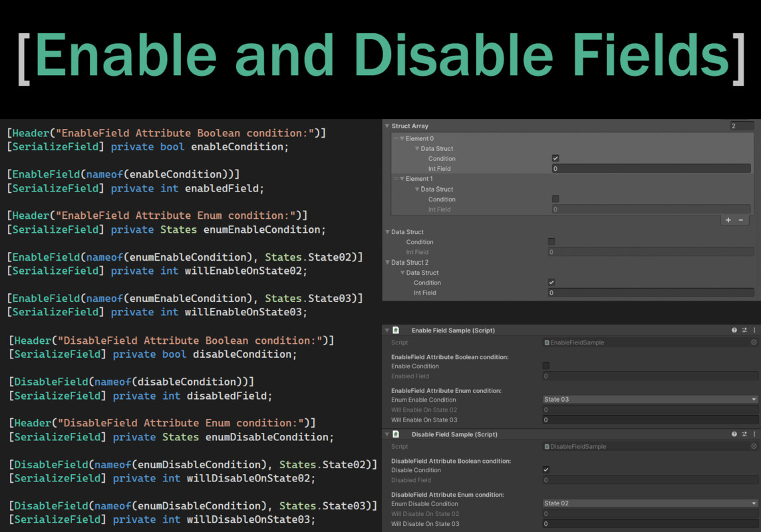
Task: Tick the Enable Condition checkbox
Action: tap(546, 366)
